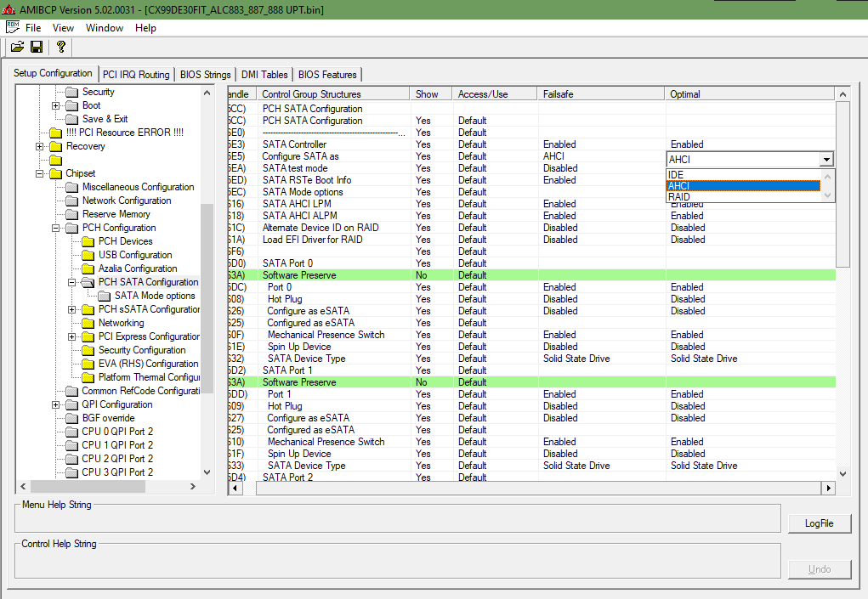Switch to the BIOS Strings tab
The width and height of the screenshot is (868, 599).
point(206,75)
